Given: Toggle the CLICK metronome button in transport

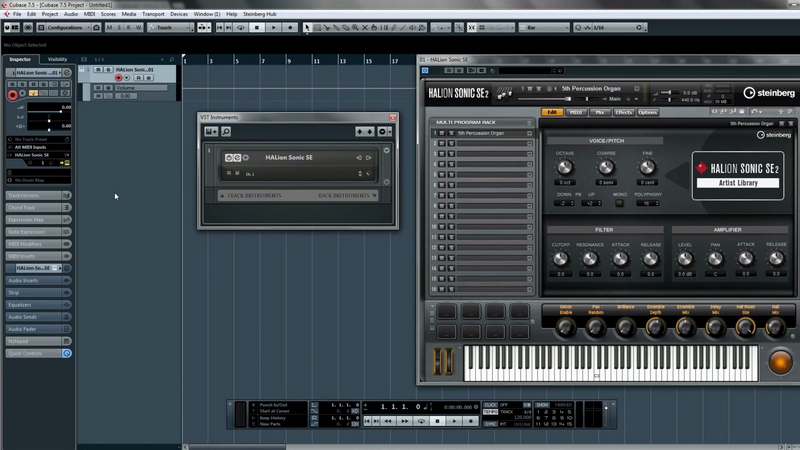Looking at the screenshot, I should point(490,405).
